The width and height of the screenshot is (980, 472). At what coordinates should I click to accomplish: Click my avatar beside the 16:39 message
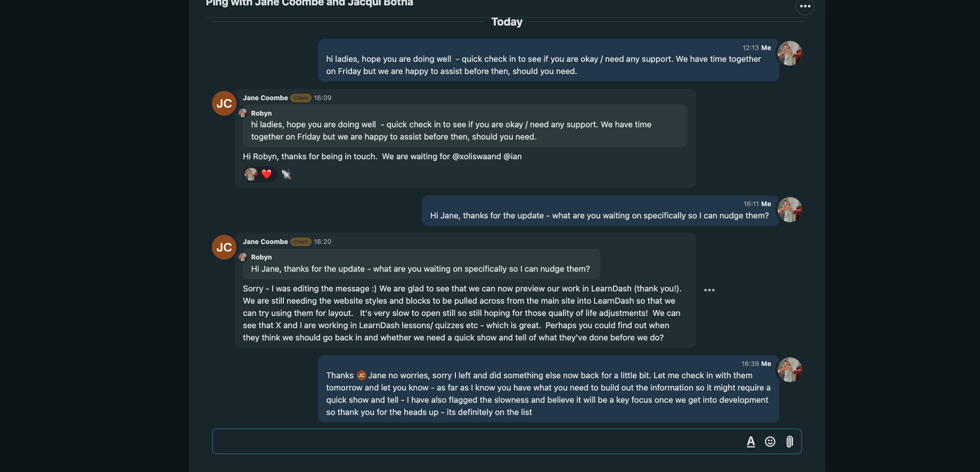click(x=790, y=370)
